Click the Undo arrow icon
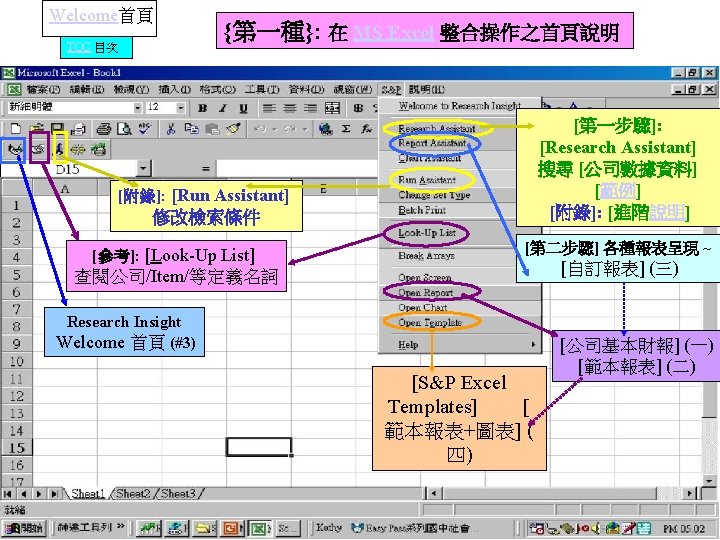 pyautogui.click(x=259, y=129)
